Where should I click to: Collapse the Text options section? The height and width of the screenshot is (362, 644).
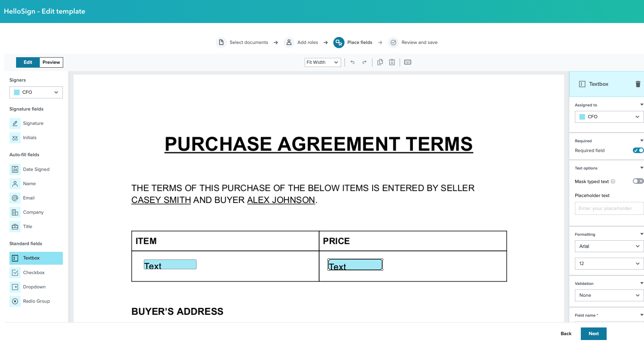tap(641, 167)
